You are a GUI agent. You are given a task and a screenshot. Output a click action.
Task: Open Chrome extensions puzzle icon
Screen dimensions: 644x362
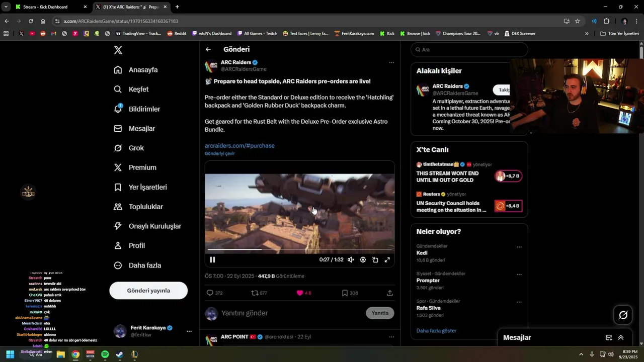tap(606, 21)
